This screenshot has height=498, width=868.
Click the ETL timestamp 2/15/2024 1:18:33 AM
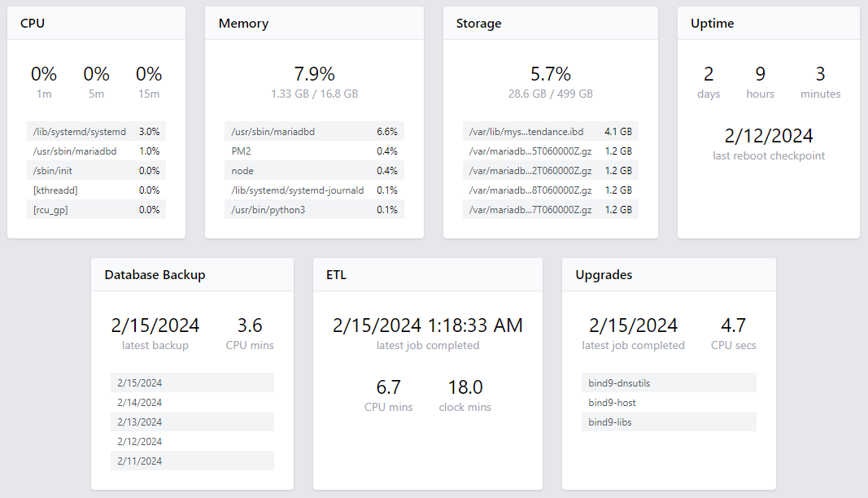(x=427, y=325)
